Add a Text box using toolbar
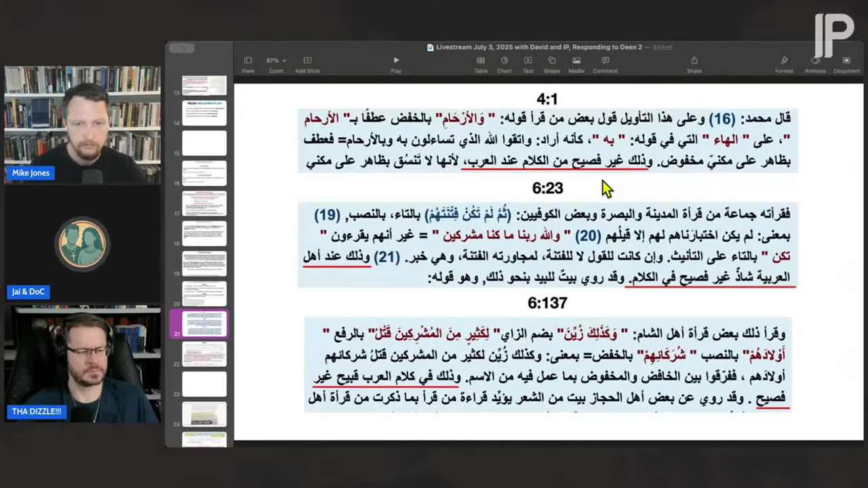Viewport: 868px width, 488px height. click(528, 61)
